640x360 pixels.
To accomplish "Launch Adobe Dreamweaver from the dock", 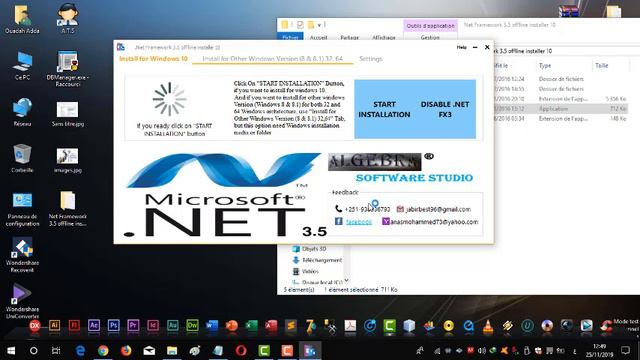I will (192, 325).
